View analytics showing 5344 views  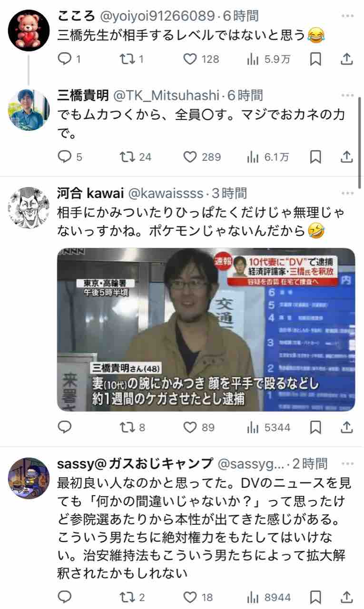coord(268,428)
